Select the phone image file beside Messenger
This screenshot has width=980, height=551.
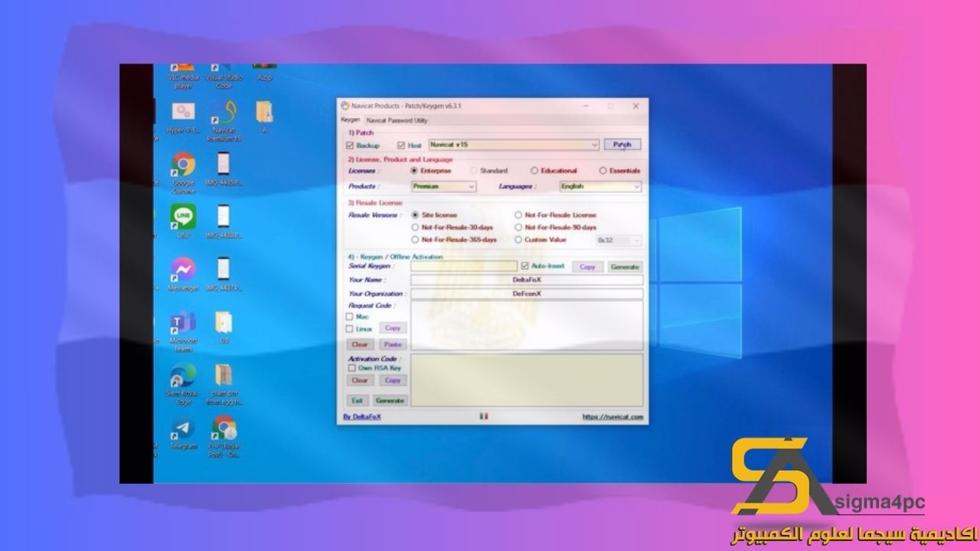pos(224,274)
